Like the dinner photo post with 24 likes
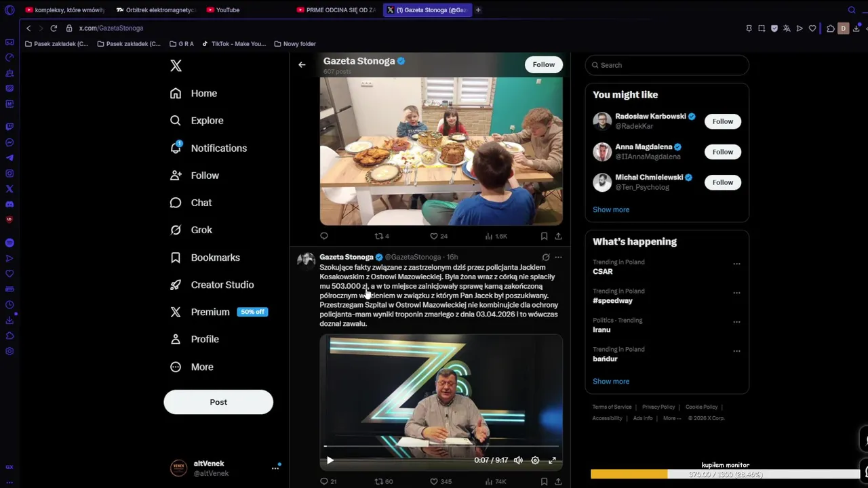Viewport: 868px width, 488px height. (x=439, y=237)
